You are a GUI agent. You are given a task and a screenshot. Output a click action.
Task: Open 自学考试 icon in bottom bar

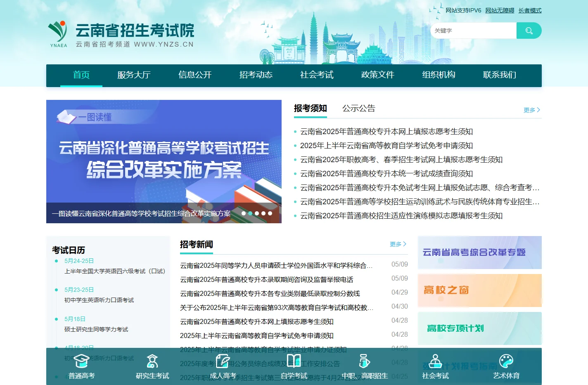tap(294, 366)
